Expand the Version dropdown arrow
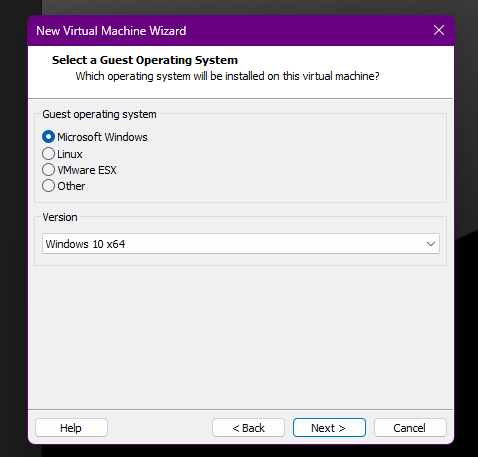478x457 pixels. pyautogui.click(x=431, y=244)
